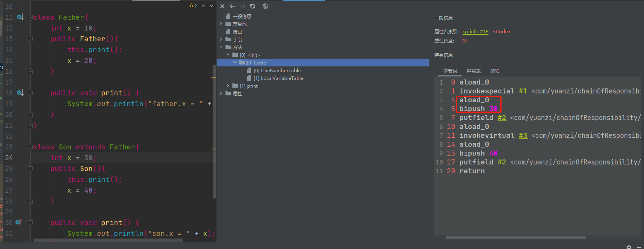Go to next highlighted problem arrow
The image size is (644, 249).
212,6
